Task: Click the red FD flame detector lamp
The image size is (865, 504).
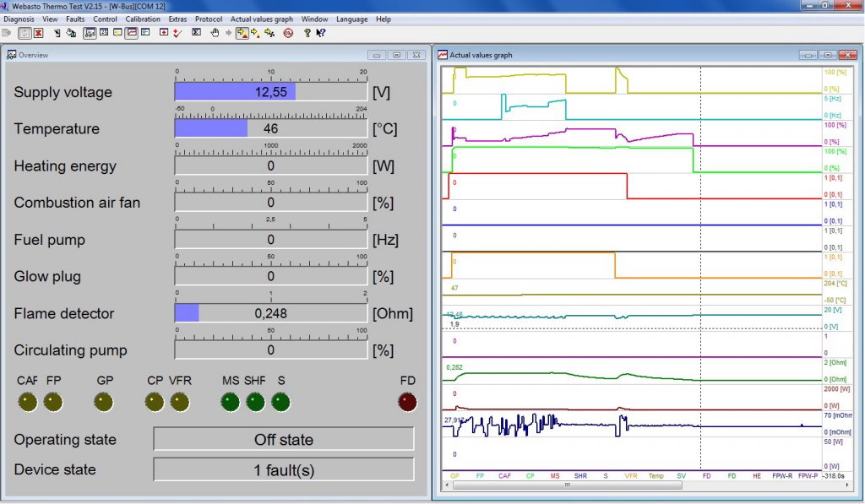Action: coord(407,402)
